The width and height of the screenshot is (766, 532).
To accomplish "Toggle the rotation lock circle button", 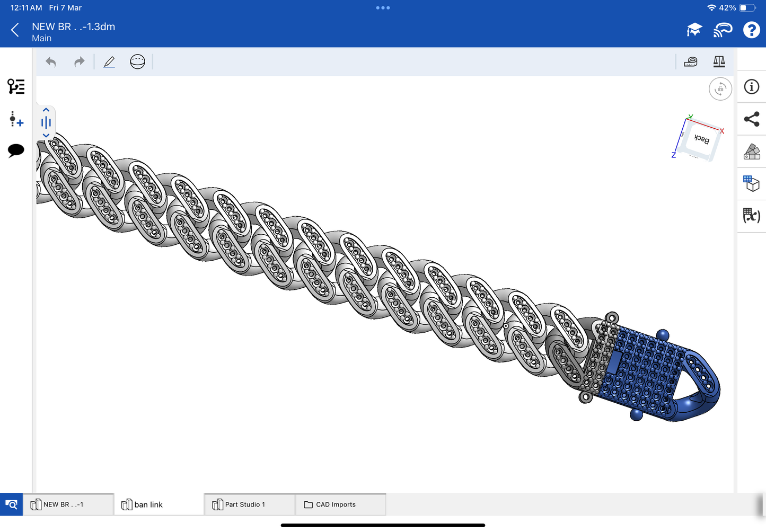I will pyautogui.click(x=720, y=89).
